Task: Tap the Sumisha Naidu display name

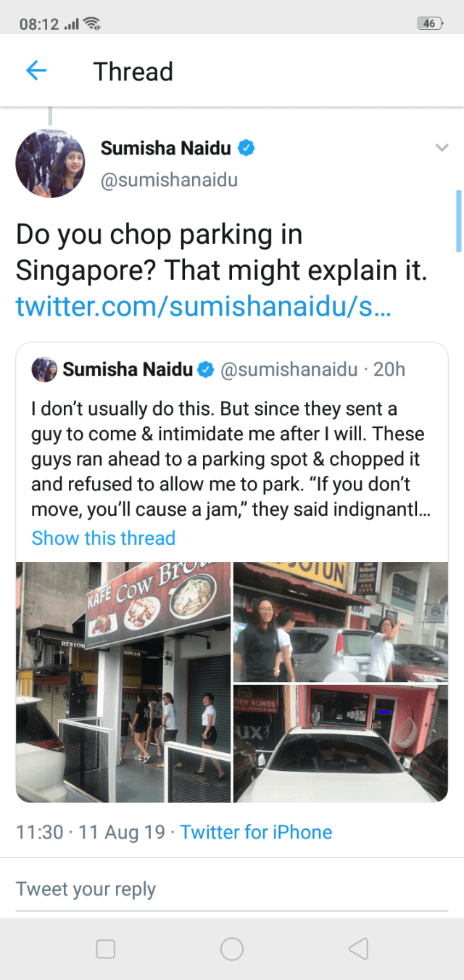Action: coord(165,149)
